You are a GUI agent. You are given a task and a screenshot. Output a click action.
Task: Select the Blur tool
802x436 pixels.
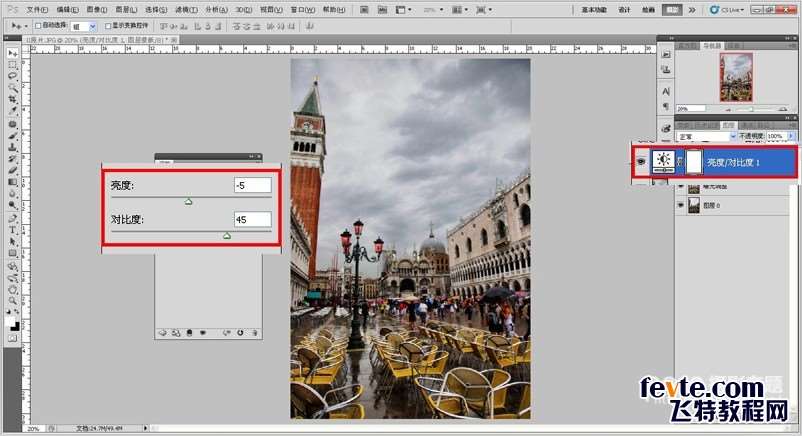12,193
